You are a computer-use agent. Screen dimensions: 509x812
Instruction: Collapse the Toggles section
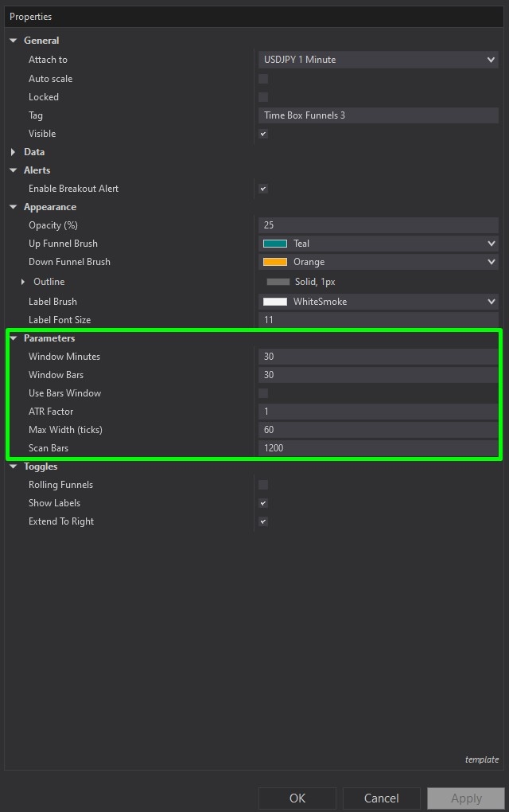pos(13,466)
